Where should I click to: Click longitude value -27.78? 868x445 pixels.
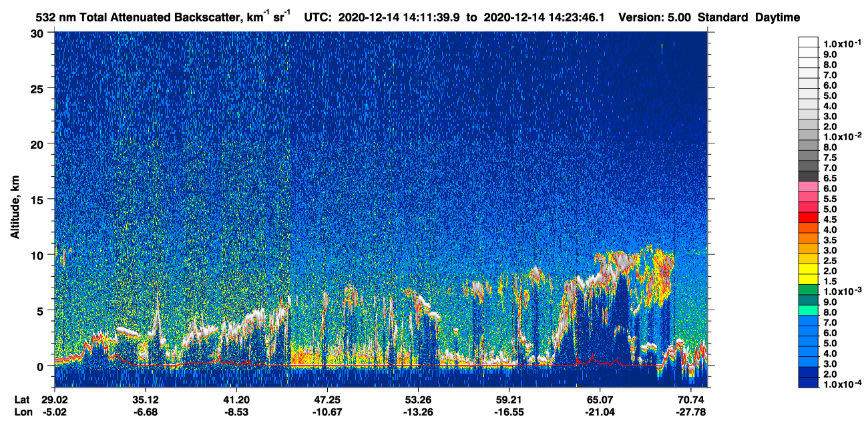[690, 412]
